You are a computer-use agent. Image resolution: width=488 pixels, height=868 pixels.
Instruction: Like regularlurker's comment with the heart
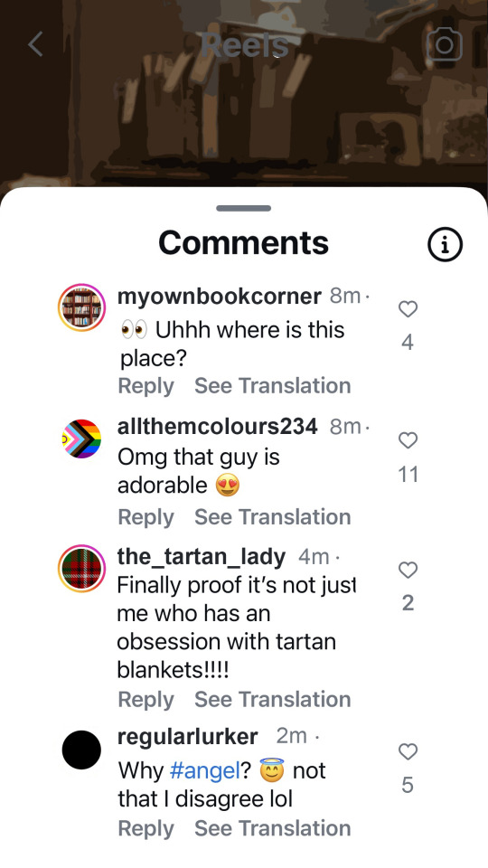408,751
